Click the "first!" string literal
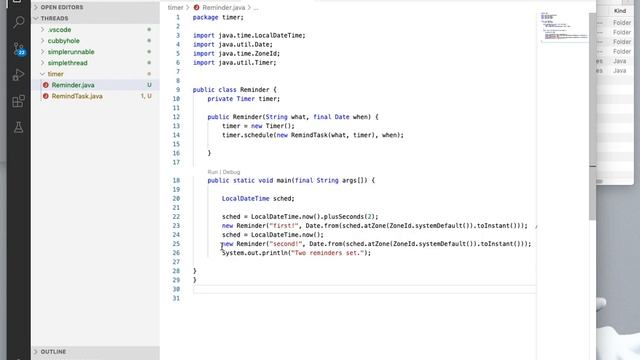 284,225
